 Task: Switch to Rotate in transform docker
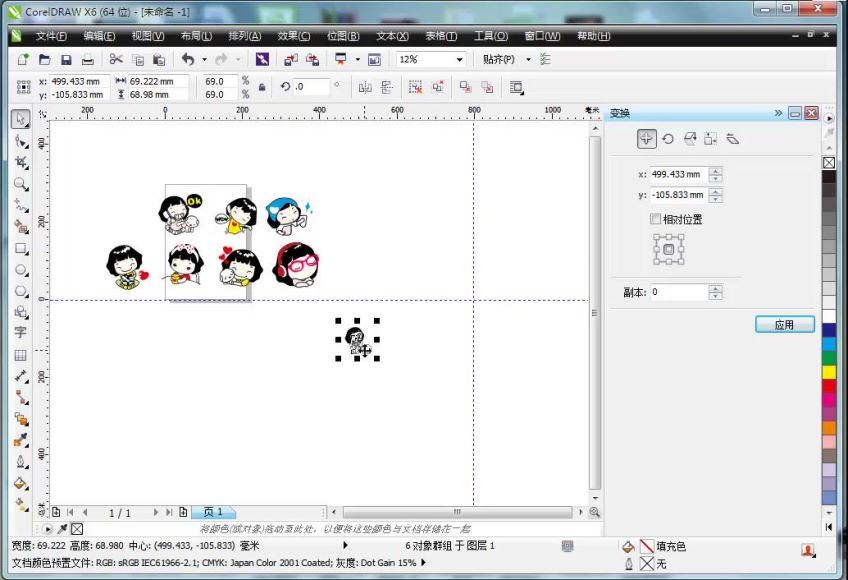point(668,139)
